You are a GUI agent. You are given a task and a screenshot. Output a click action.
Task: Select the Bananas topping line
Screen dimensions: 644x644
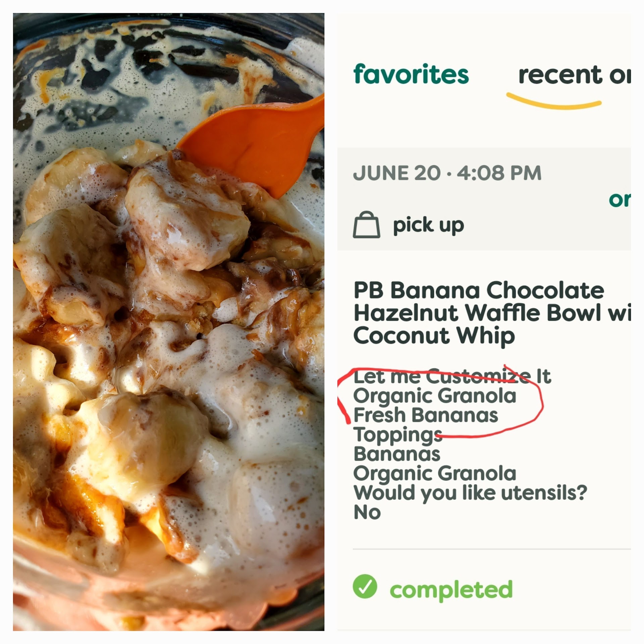[397, 454]
